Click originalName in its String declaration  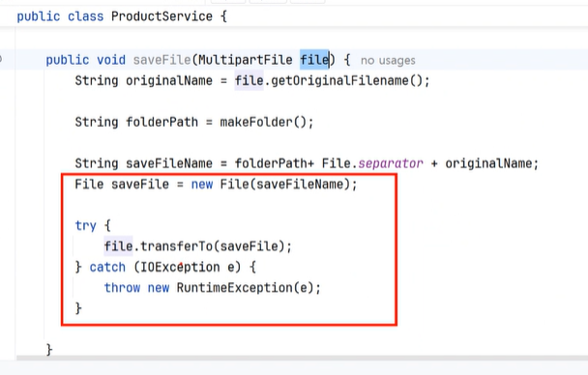point(169,80)
